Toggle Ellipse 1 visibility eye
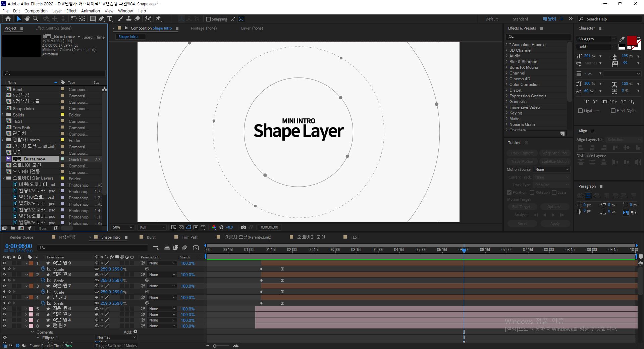Screen dimensions: 644x349 coord(4,338)
